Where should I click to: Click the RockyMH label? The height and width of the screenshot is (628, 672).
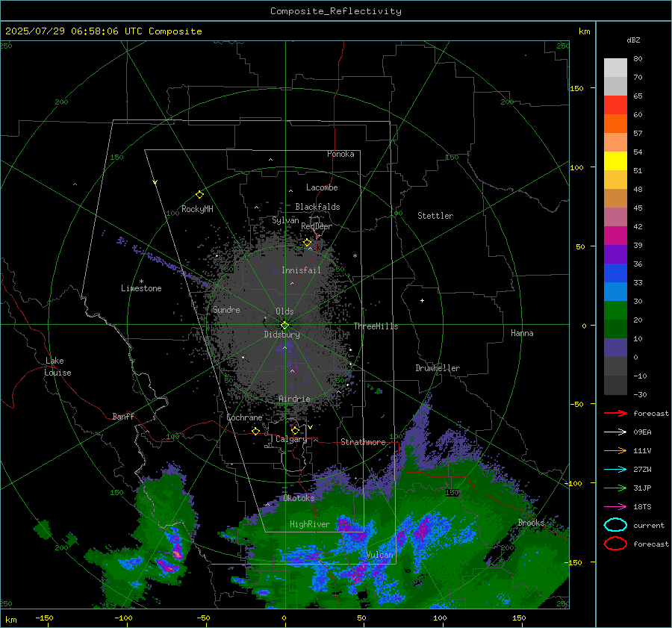click(x=197, y=209)
